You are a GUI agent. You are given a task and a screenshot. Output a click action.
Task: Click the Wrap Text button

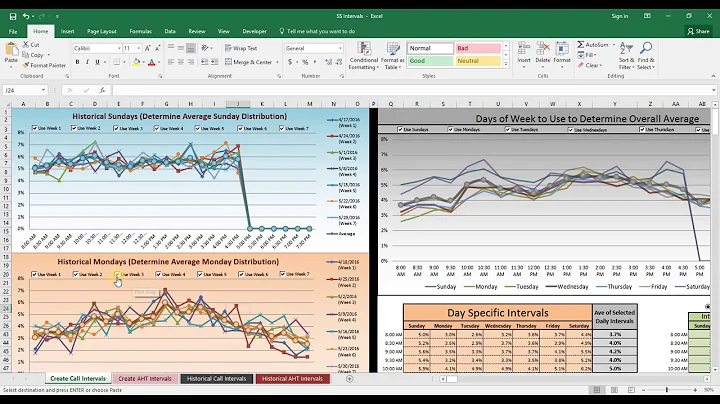241,48
